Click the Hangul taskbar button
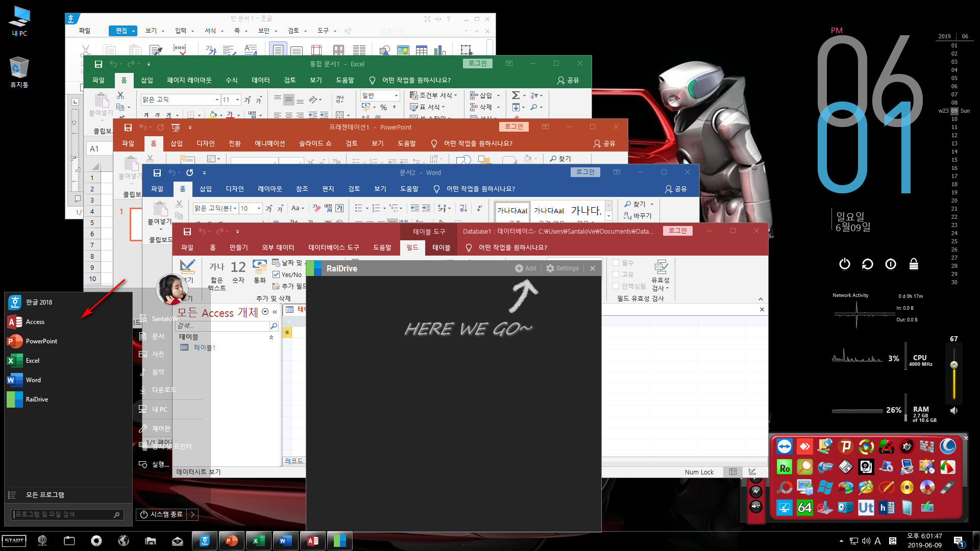The width and height of the screenshot is (980, 551). pos(205,541)
